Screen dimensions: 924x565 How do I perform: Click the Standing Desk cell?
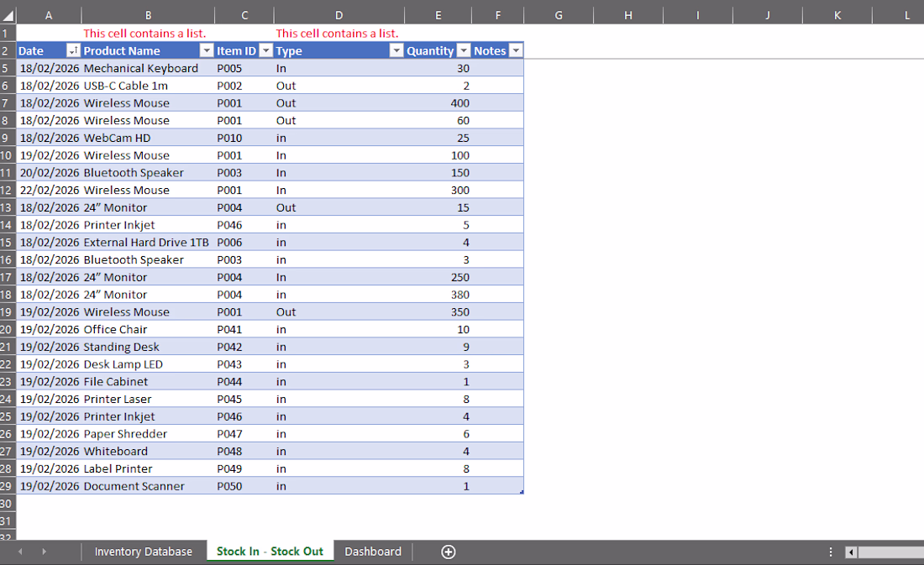coord(147,347)
